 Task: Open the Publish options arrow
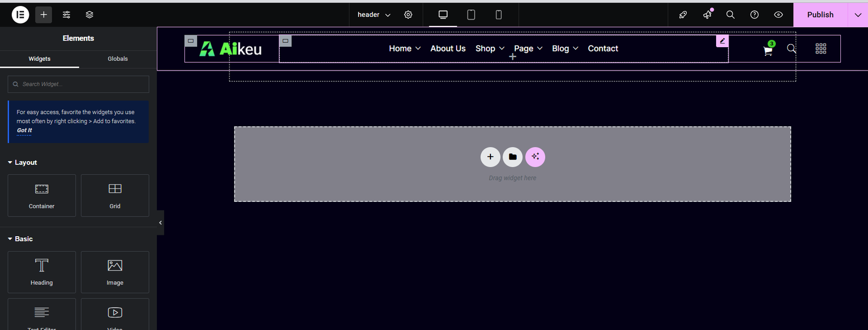tap(858, 15)
